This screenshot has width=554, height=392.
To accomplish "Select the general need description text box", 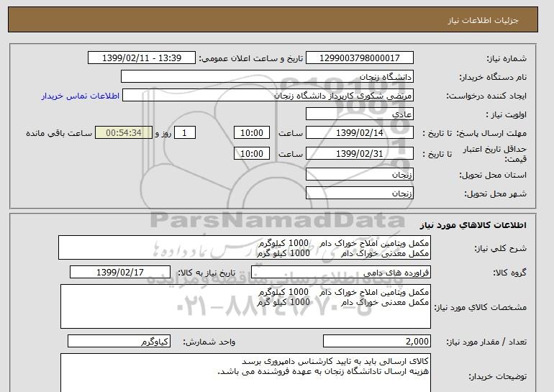I will 245,248.
